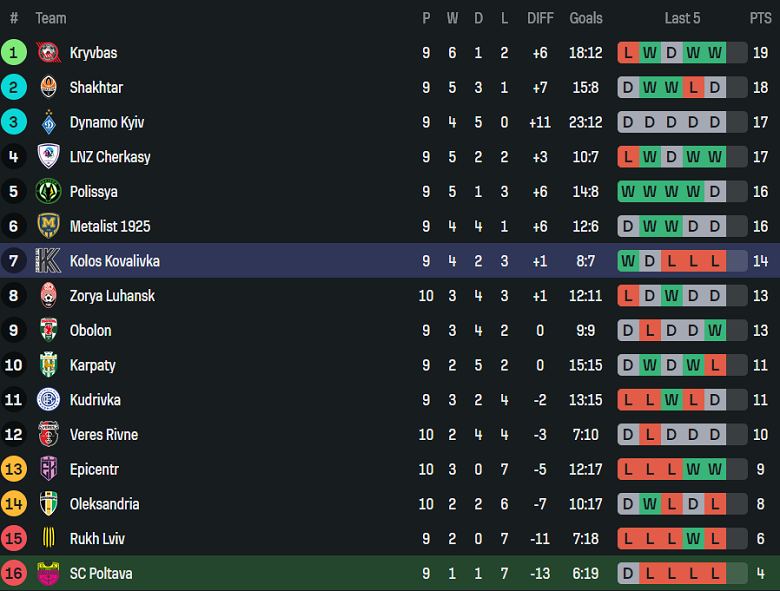Open the Veres Rivne team page
Screen dimensions: 780x591
[104, 435]
